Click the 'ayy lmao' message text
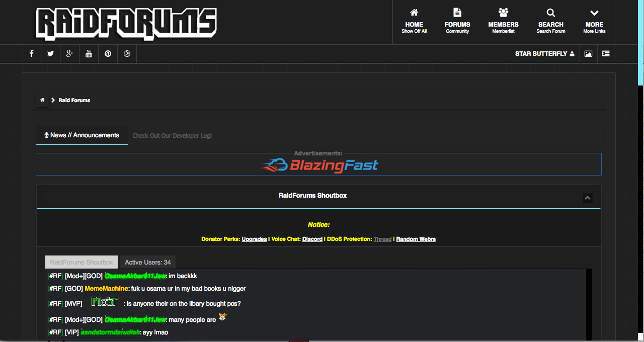The width and height of the screenshot is (644, 342). 155,332
